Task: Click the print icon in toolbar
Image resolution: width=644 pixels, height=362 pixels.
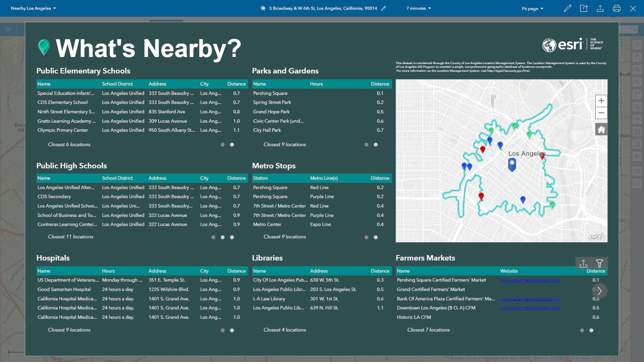Action: click(616, 8)
